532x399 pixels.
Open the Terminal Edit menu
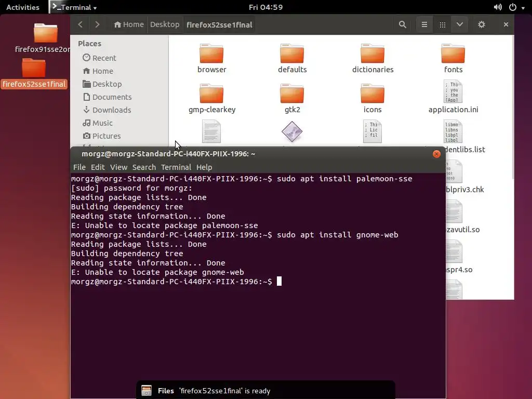tap(98, 167)
